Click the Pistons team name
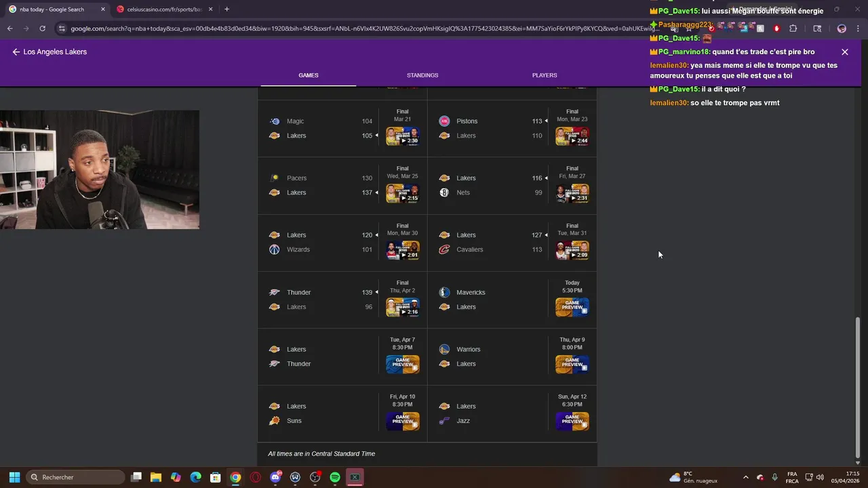Screen dimensions: 868x488 point(467,121)
